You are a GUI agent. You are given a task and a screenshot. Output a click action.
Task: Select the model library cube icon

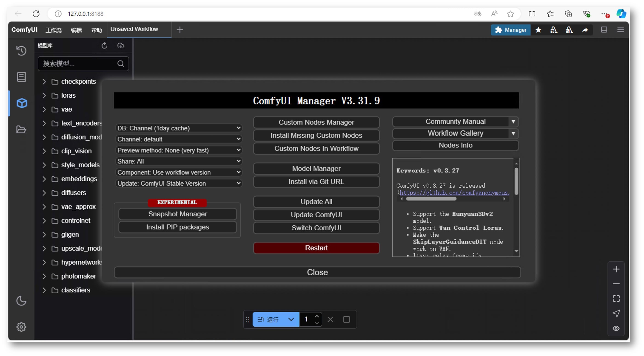22,103
